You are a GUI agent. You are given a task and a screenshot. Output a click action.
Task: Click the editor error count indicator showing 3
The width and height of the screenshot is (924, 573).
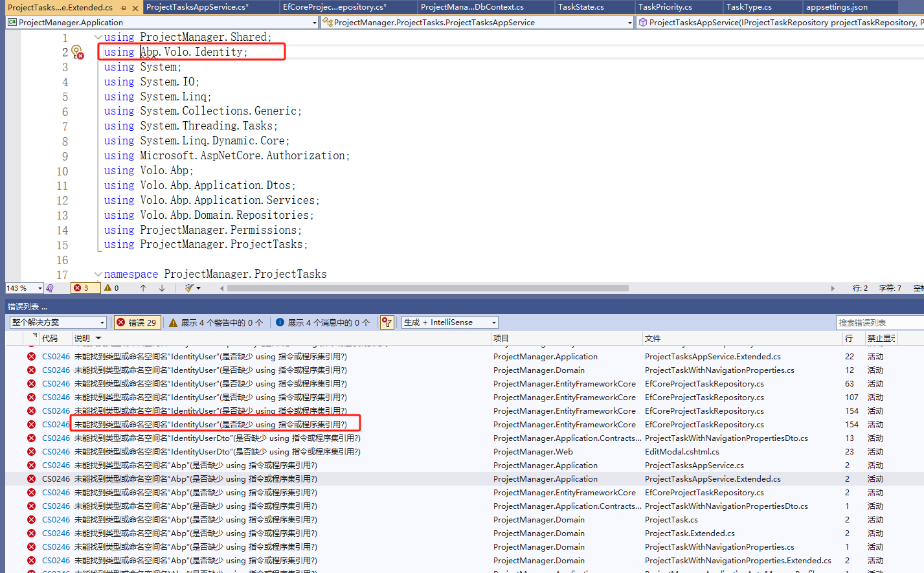tap(82, 288)
